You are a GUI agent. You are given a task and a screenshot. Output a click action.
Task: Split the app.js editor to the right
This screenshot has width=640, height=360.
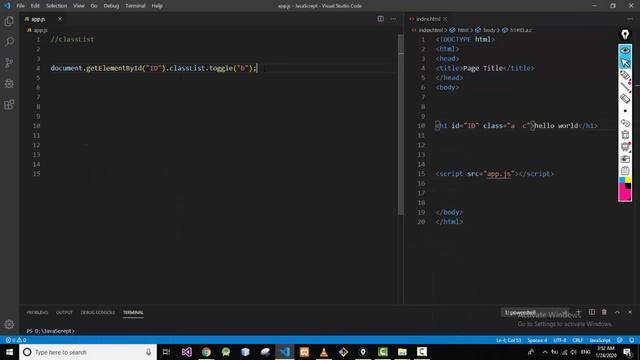coord(380,19)
